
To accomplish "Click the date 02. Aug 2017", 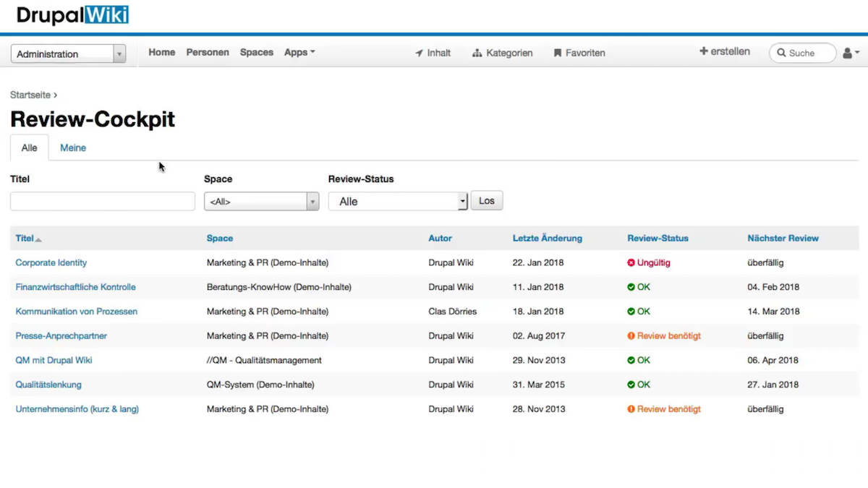I will [539, 336].
